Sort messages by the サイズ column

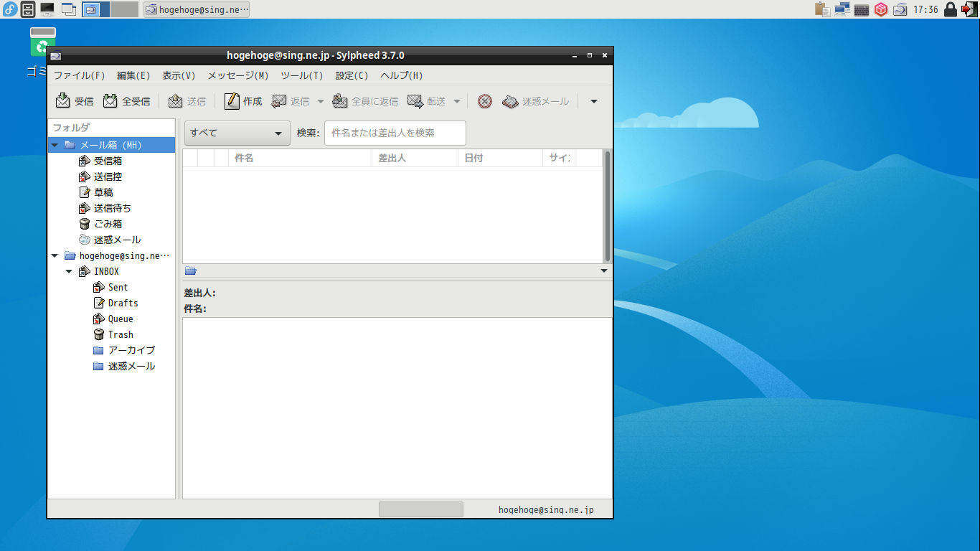(x=559, y=158)
